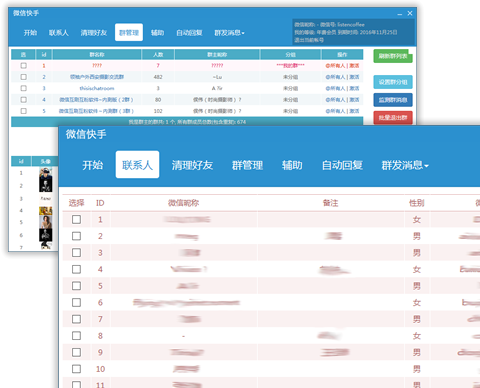Go to the 开始 tab in front window
This screenshot has width=480, height=388.
(92, 165)
